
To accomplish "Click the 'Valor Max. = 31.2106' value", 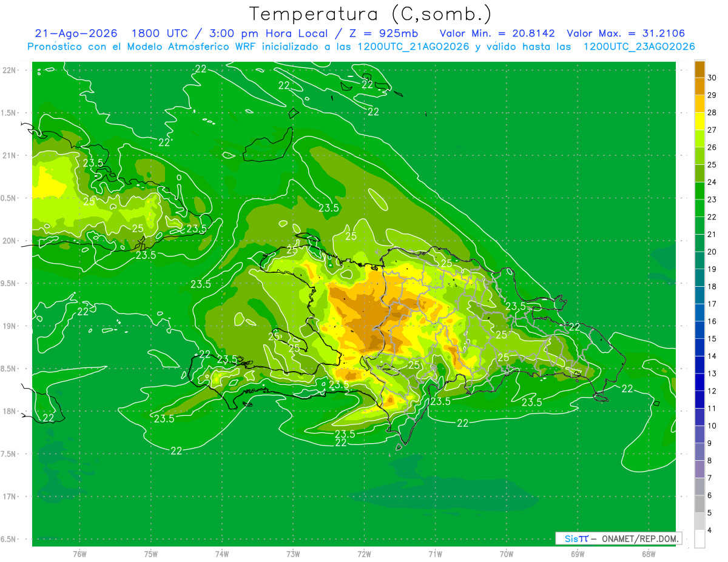I will [x=626, y=33].
